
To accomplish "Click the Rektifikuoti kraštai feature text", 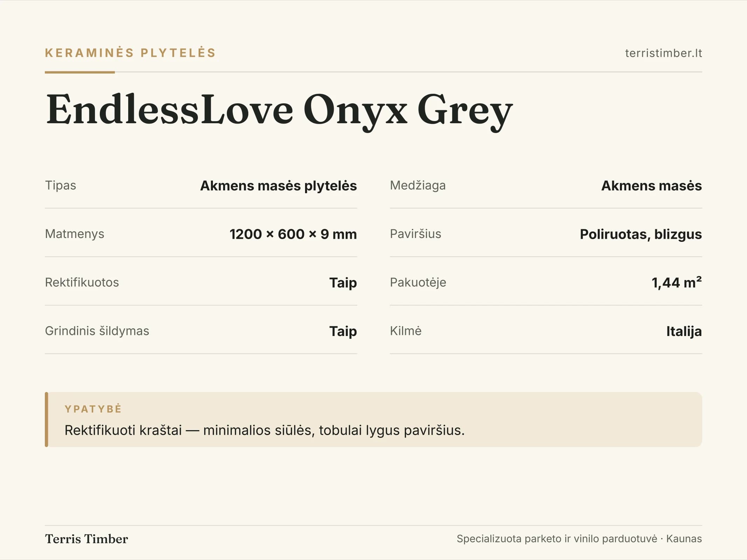I will point(264,430).
